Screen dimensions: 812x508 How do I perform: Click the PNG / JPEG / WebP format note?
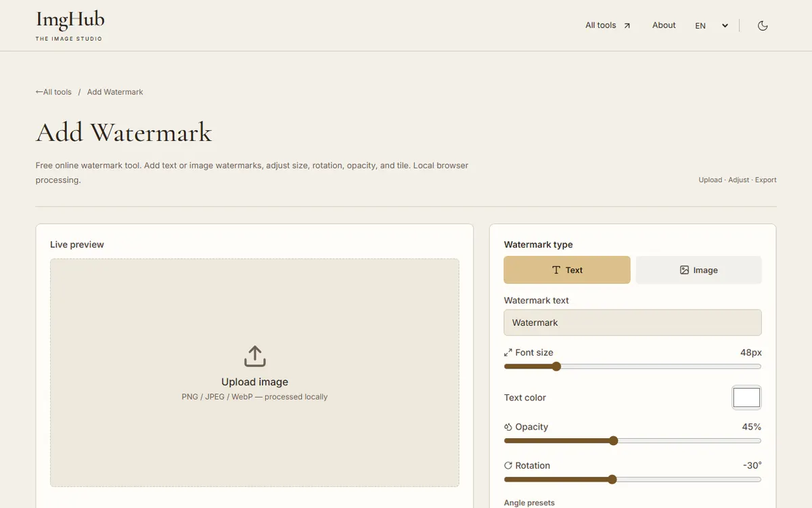[x=254, y=397]
